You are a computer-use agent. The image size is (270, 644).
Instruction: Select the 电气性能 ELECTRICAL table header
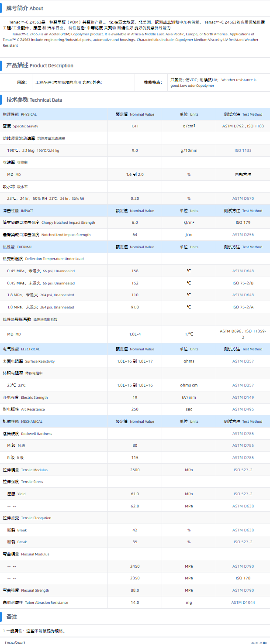coord(21,349)
